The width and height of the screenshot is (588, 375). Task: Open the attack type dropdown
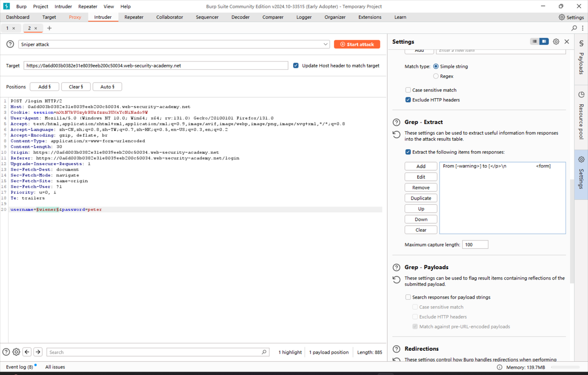[326, 44]
